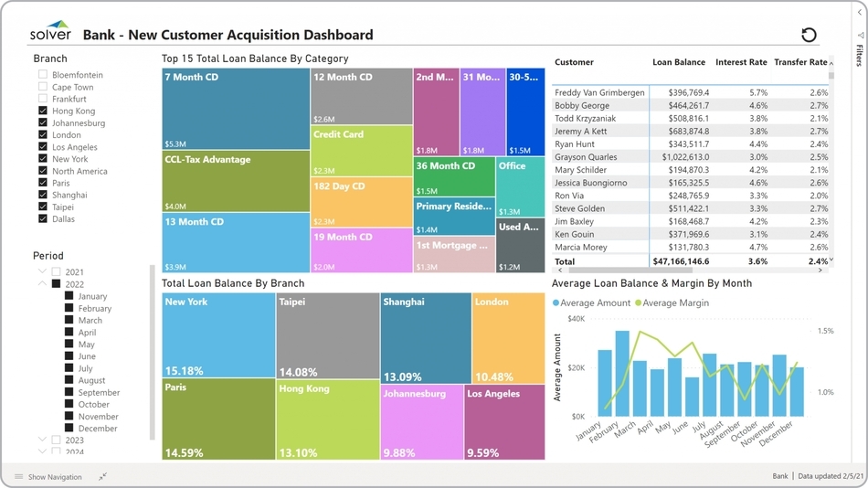The image size is (868, 488).
Task: Click Average Amount legend marker
Action: (556, 303)
